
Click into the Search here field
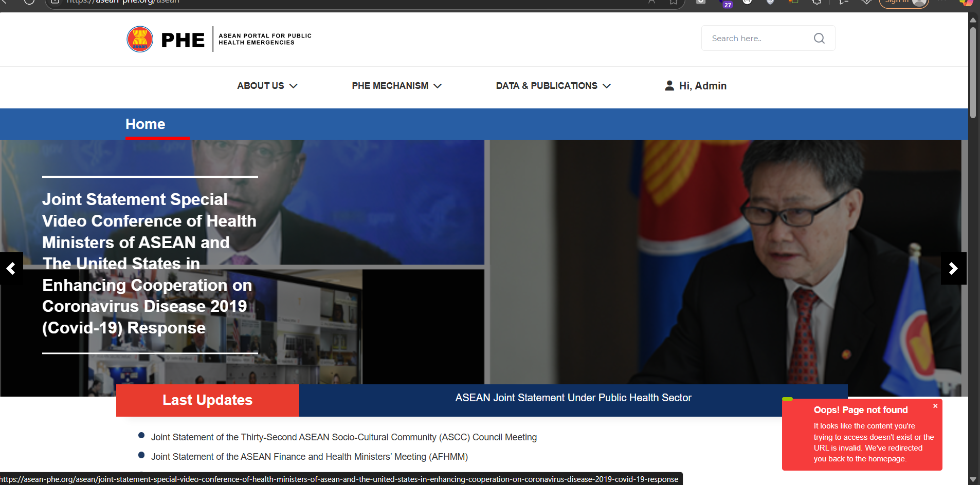[756, 39]
